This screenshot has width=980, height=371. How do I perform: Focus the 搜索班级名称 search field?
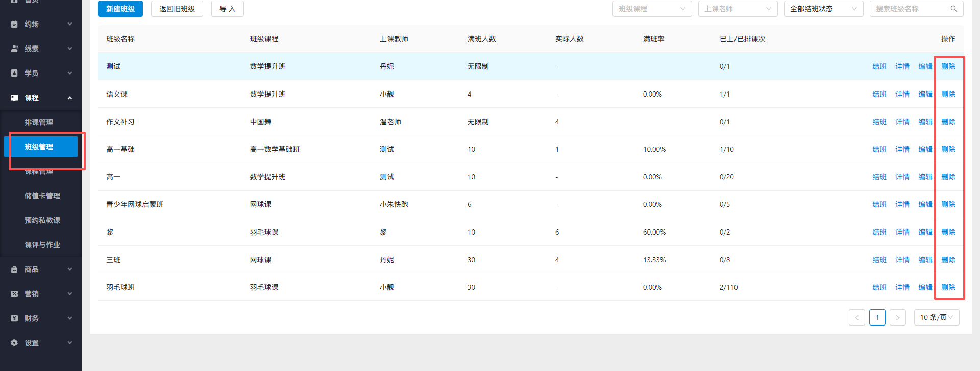[909, 9]
